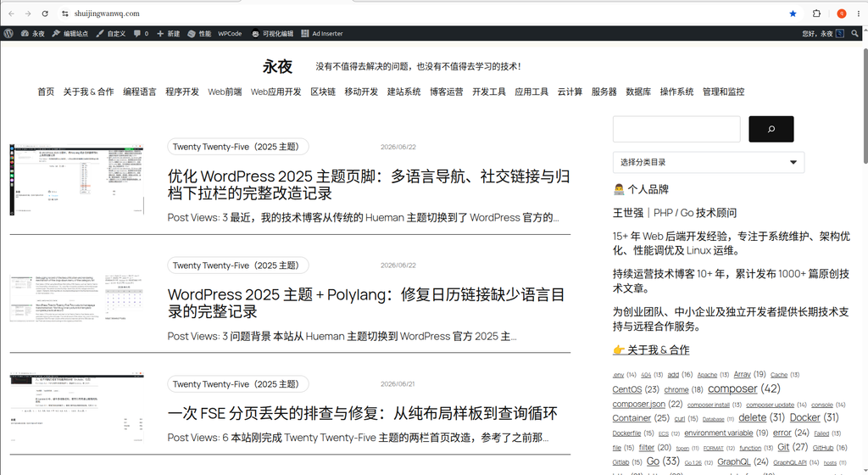Click the Git (27) tag

[x=793, y=447]
